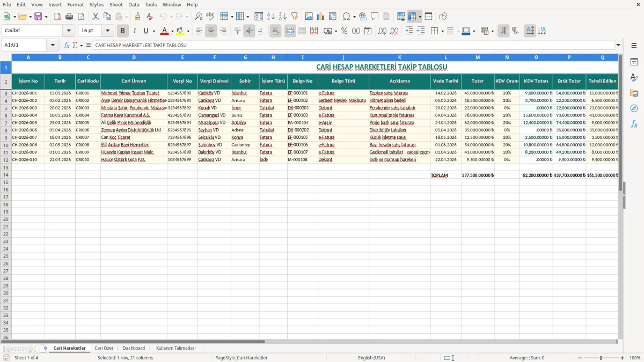Image resolution: width=644 pixels, height=362 pixels.
Task: Toggle the AutoFilter funnel icon
Action: 295,17
